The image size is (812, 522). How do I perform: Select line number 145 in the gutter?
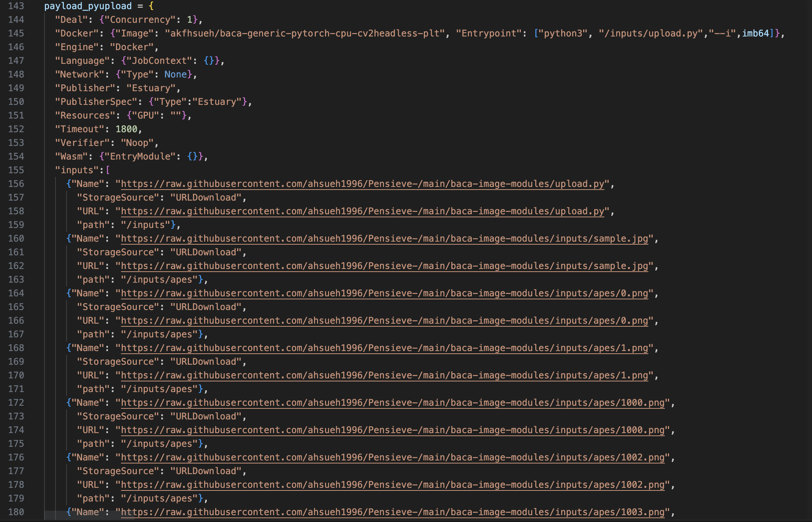[16, 33]
